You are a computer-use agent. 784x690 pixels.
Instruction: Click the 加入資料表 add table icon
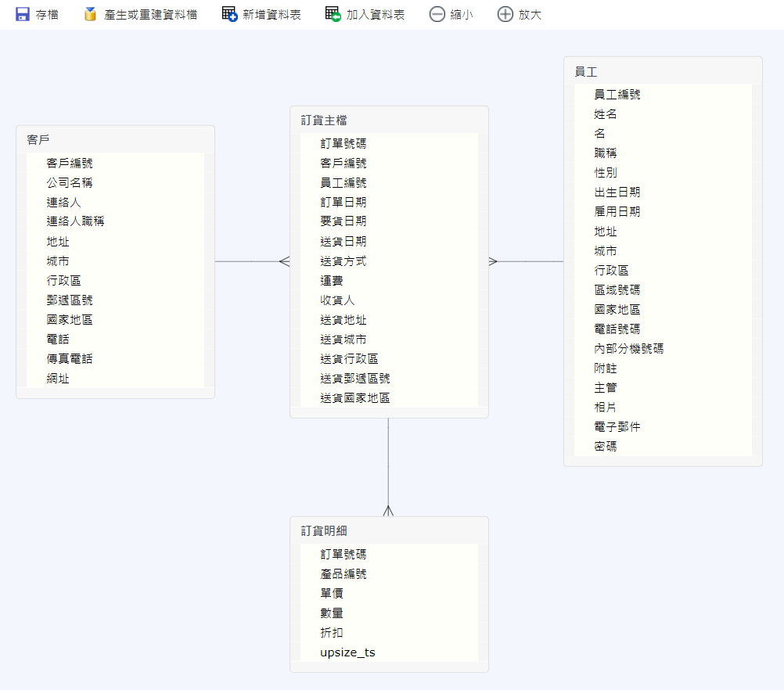[333, 15]
